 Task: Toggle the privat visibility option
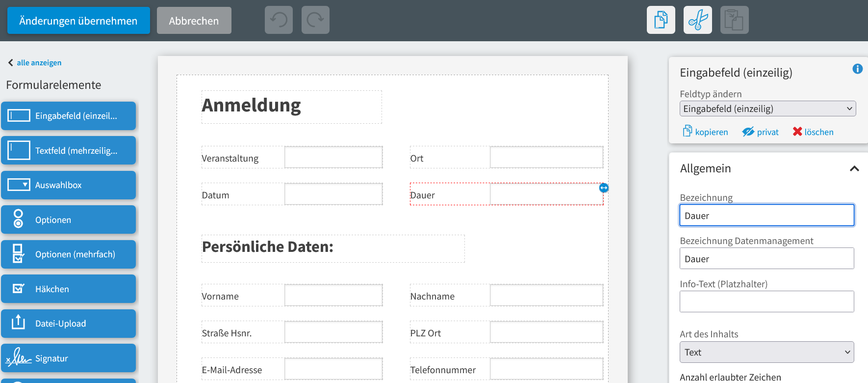point(760,132)
